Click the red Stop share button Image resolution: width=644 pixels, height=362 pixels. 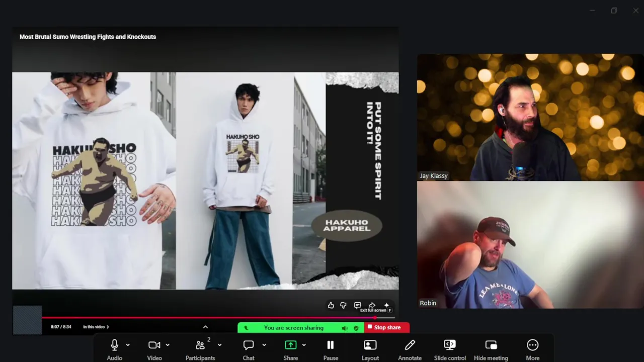[387, 327]
